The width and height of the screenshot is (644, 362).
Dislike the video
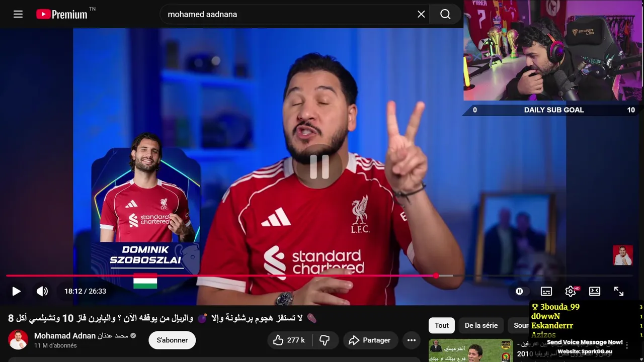click(x=325, y=340)
